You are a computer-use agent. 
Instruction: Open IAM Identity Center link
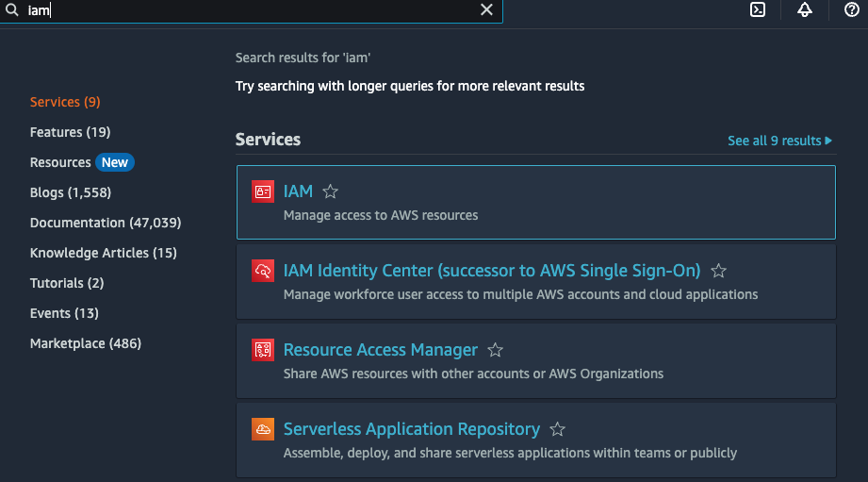point(492,271)
